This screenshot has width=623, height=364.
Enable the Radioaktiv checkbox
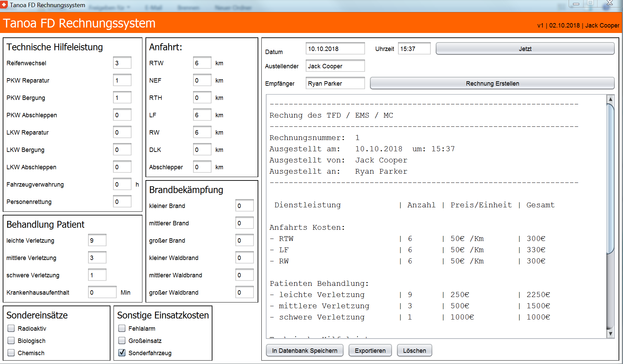[x=11, y=328]
